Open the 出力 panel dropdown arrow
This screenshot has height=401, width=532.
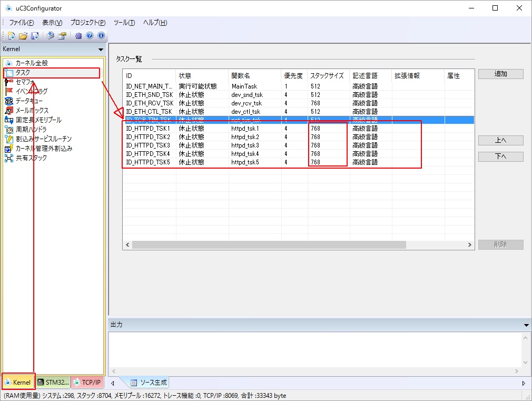(x=526, y=325)
